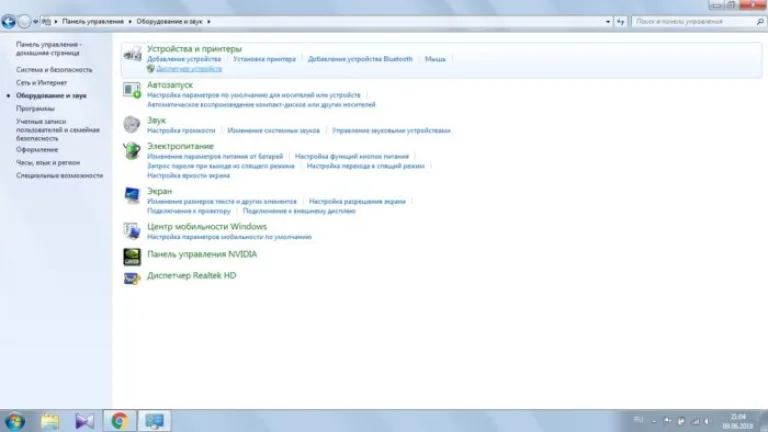Click the Электропитание battery icon
The height and width of the screenshot is (432, 768).
click(132, 150)
